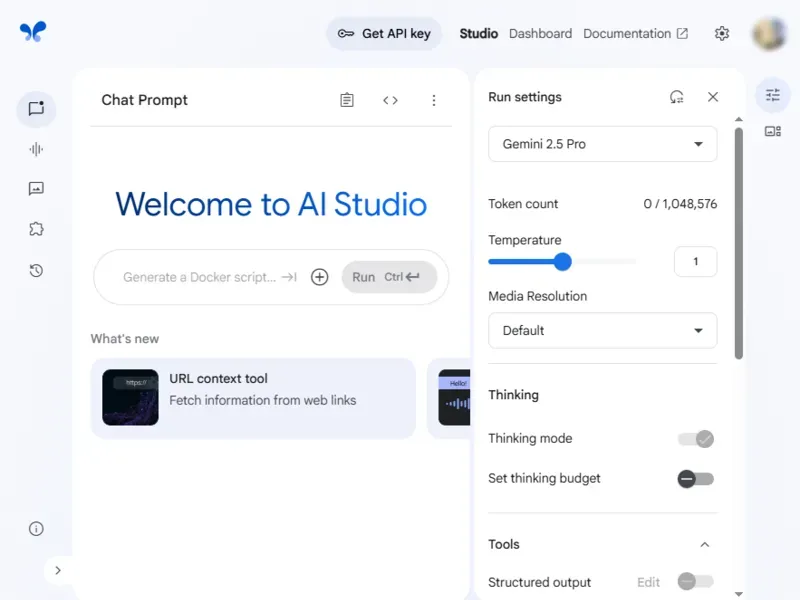Image resolution: width=800 pixels, height=600 pixels.
Task: Open Documentation from the top bar
Action: (x=628, y=33)
